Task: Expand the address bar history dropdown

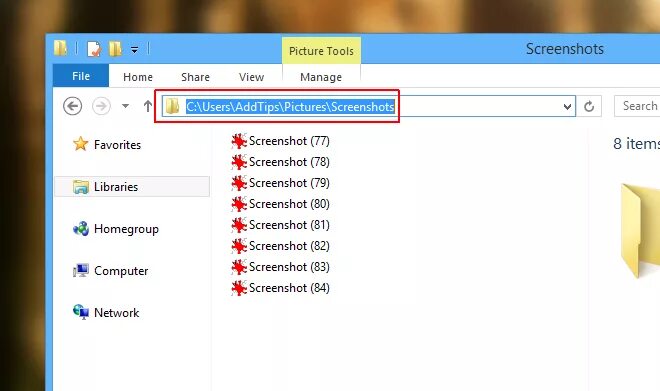Action: coord(567,106)
